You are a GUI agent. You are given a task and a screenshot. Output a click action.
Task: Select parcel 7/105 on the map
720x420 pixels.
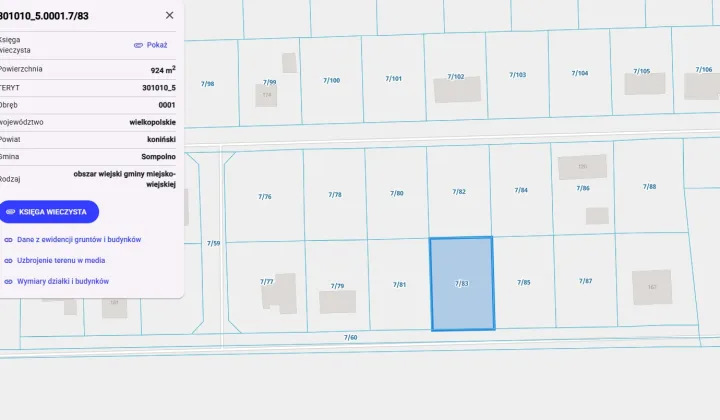click(x=641, y=71)
